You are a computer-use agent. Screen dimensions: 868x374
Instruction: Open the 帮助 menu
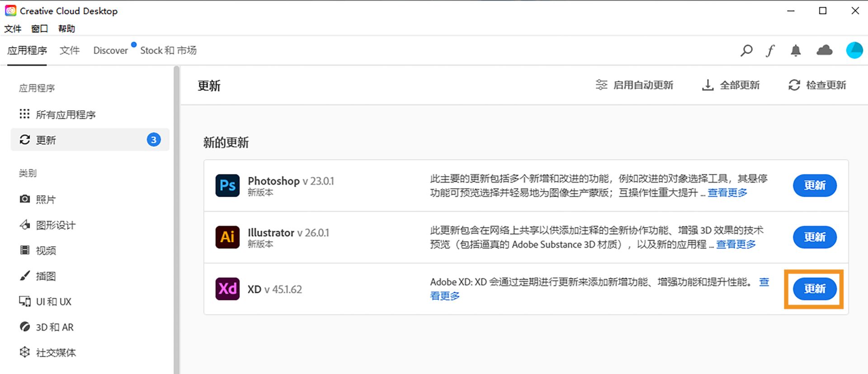(66, 29)
